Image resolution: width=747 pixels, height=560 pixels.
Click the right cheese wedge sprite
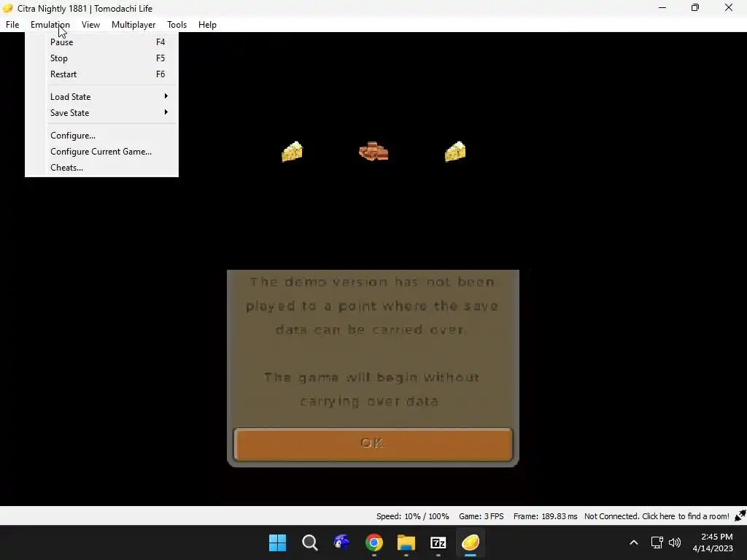click(x=455, y=152)
